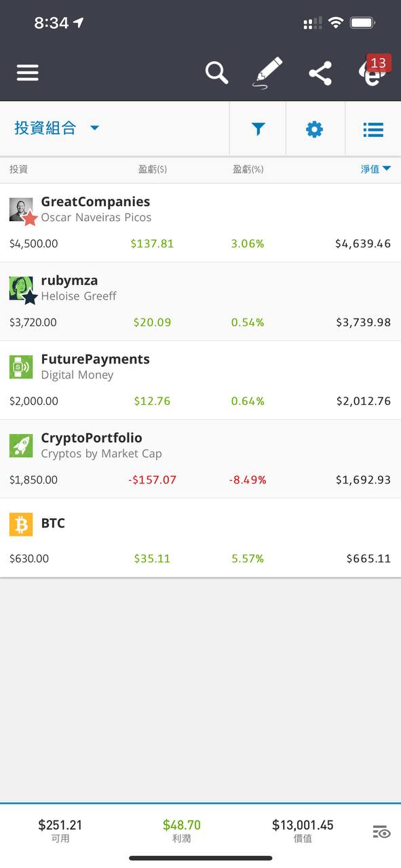The height and width of the screenshot is (868, 401).
Task: Tap the $251.21 可用 balance
Action: pyautogui.click(x=60, y=831)
